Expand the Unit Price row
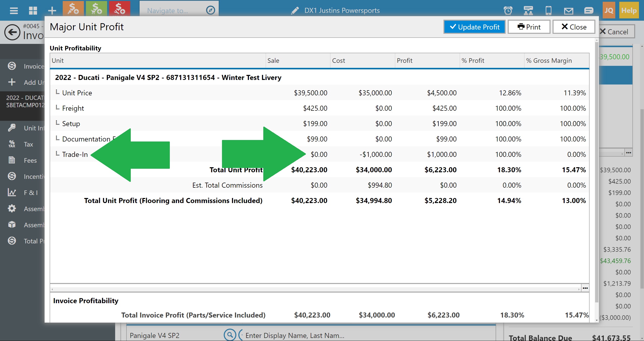Screen dimensions: 644x341 [x=58, y=92]
